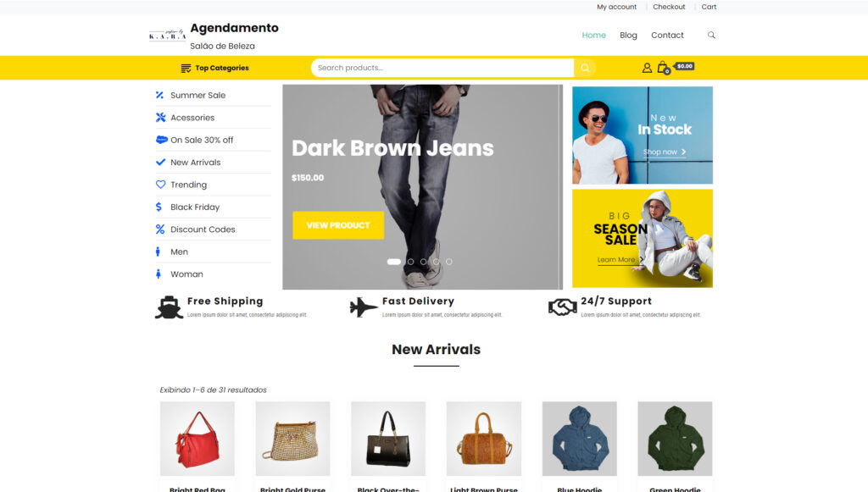Select the third slider dot
Screen dimensions: 868x492
[x=424, y=262]
